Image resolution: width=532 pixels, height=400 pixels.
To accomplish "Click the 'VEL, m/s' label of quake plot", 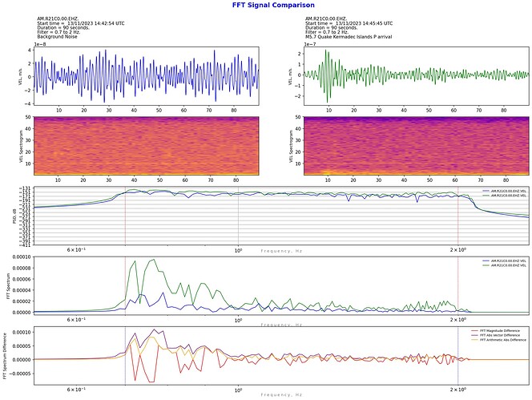I will [x=290, y=76].
